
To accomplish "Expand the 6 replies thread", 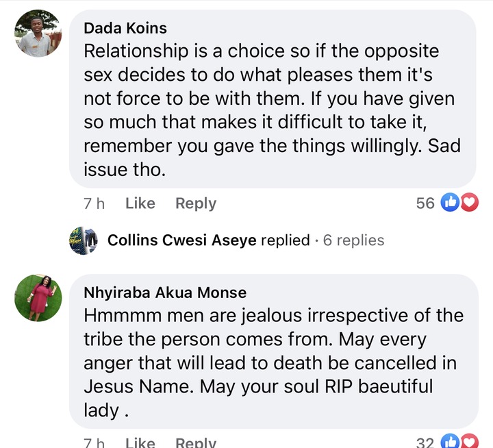I will [354, 240].
